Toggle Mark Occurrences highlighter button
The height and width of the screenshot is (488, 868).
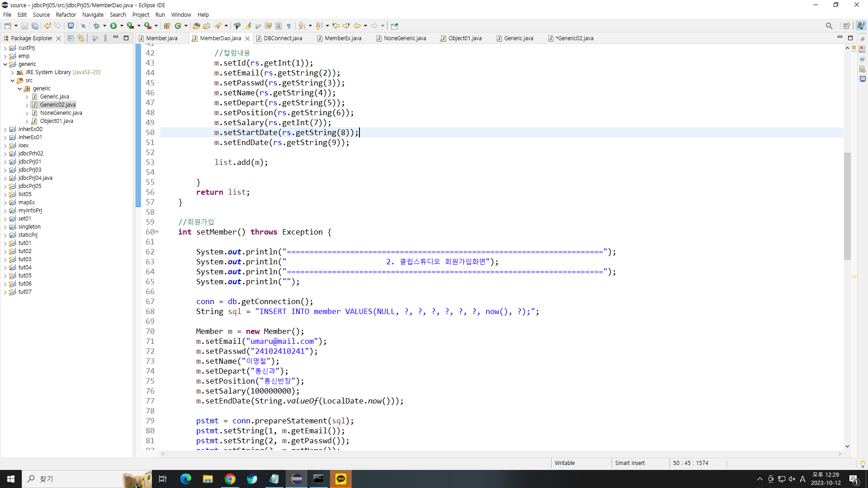[x=248, y=26]
